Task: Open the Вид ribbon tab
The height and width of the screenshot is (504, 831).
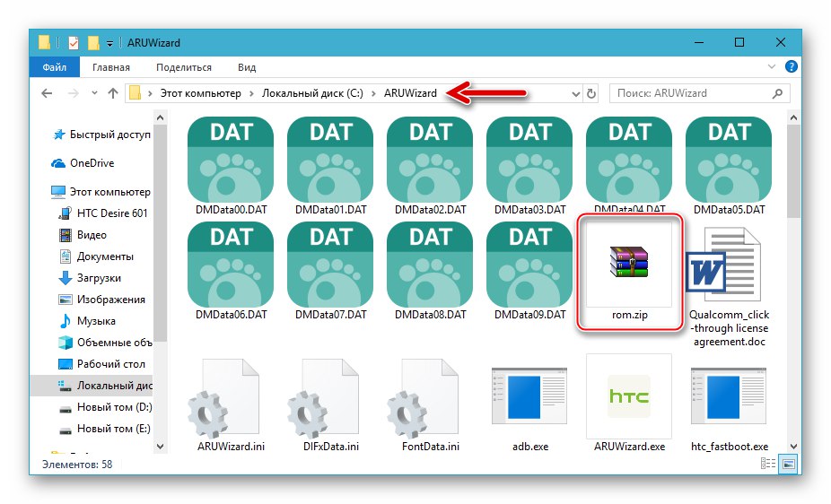Action: click(x=247, y=67)
